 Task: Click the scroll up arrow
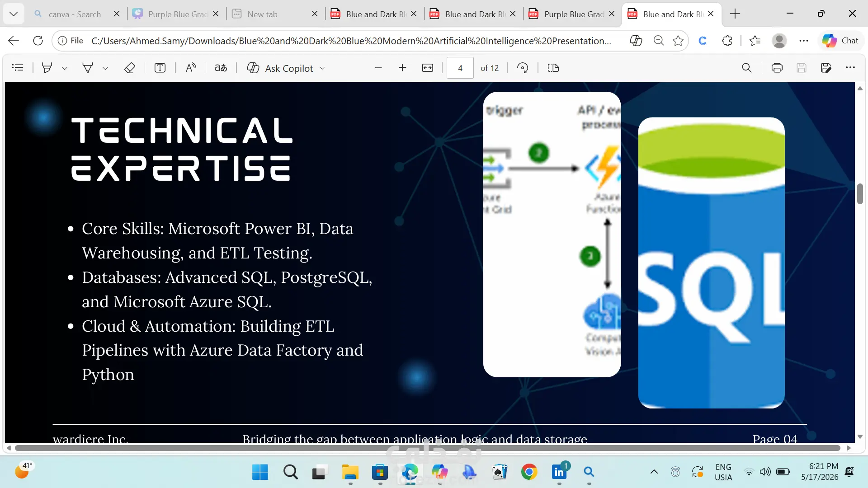coord(860,88)
